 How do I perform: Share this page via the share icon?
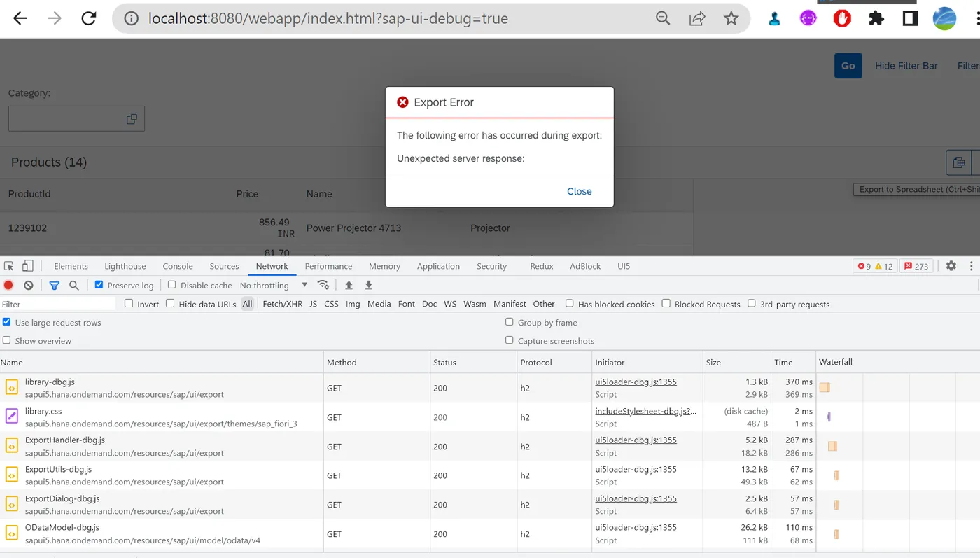[x=697, y=19]
